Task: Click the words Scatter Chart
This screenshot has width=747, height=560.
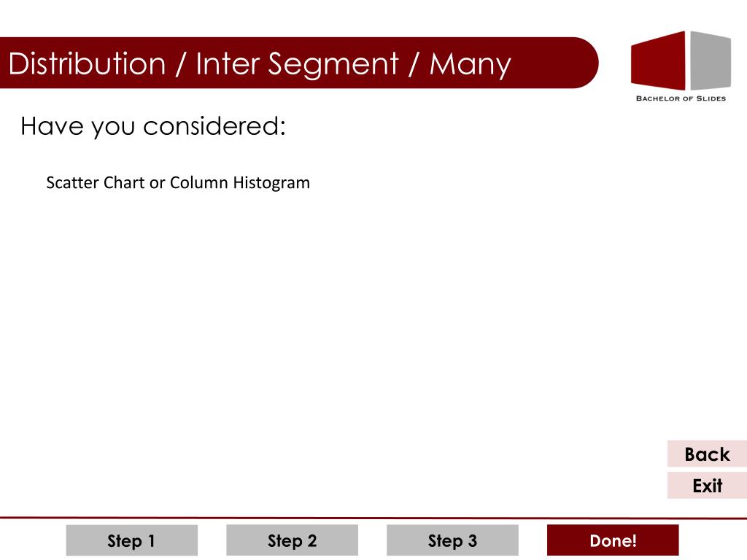Action: click(96, 183)
